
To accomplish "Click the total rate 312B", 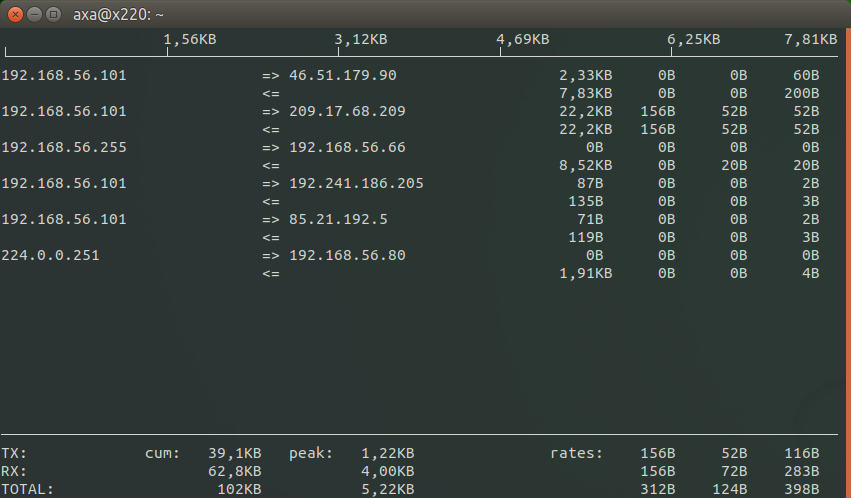I will 658,489.
